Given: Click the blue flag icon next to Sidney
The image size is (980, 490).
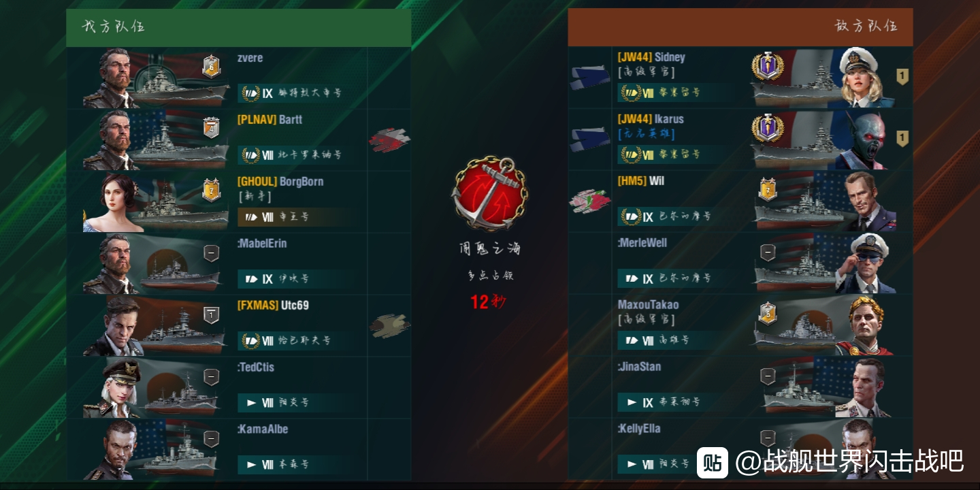Looking at the screenshot, I should [x=590, y=77].
